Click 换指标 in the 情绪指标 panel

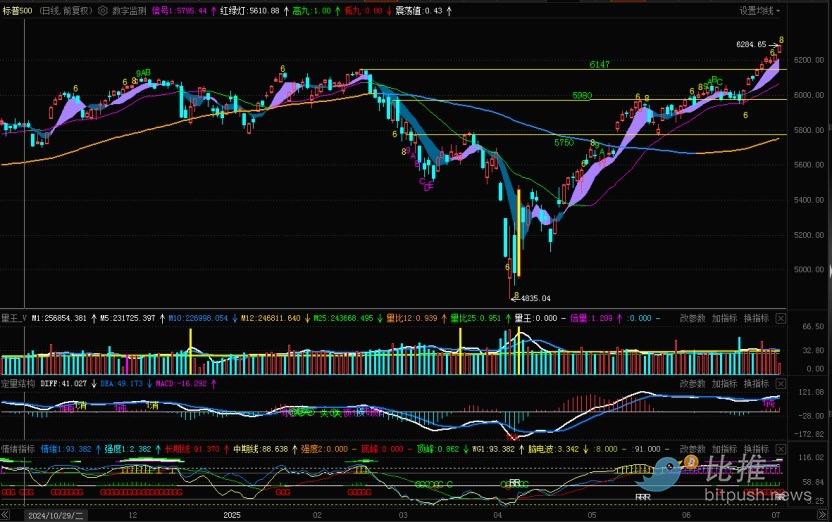tap(756, 449)
